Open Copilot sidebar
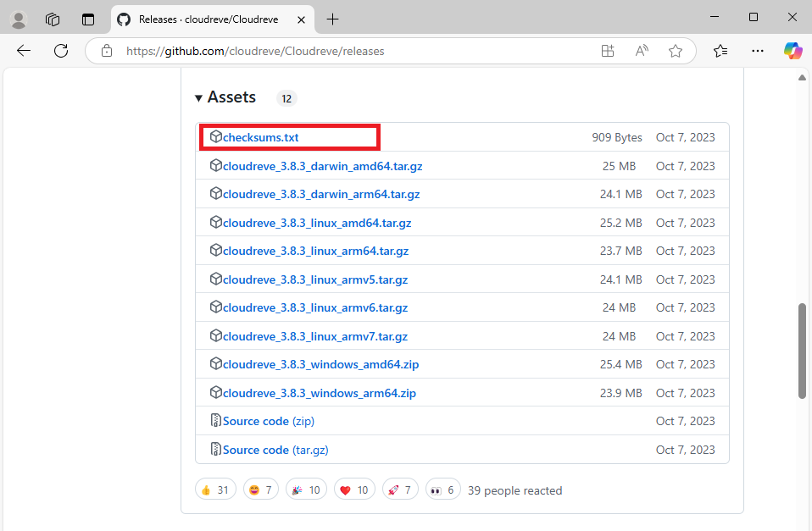 [x=793, y=51]
